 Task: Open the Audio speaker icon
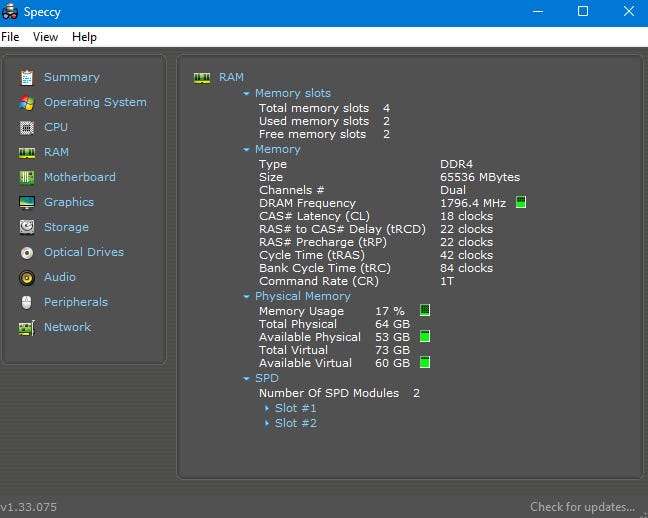point(26,277)
